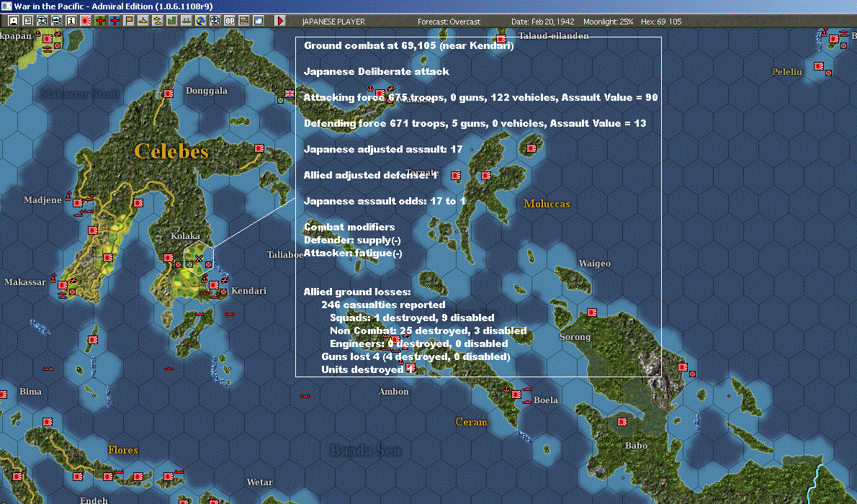Open the globe toolbar icon
Screen dimensions: 857x504
click(x=201, y=21)
